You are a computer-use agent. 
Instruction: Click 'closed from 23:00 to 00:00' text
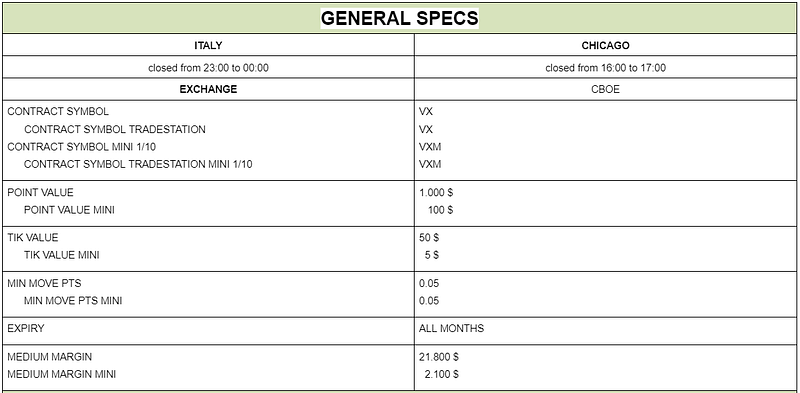tap(208, 68)
